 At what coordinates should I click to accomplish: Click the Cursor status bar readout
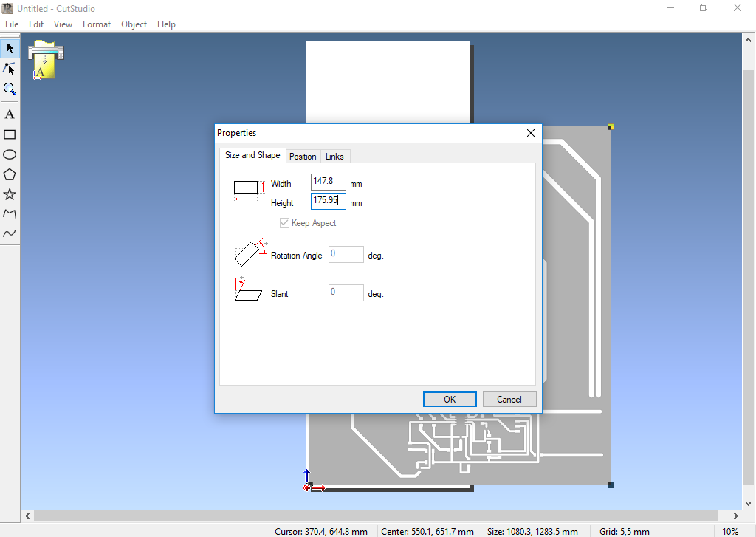321,531
